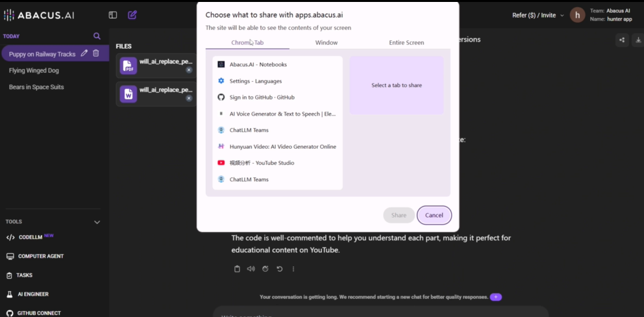Start new chat via purple plus button
The height and width of the screenshot is (317, 644).
(496, 297)
